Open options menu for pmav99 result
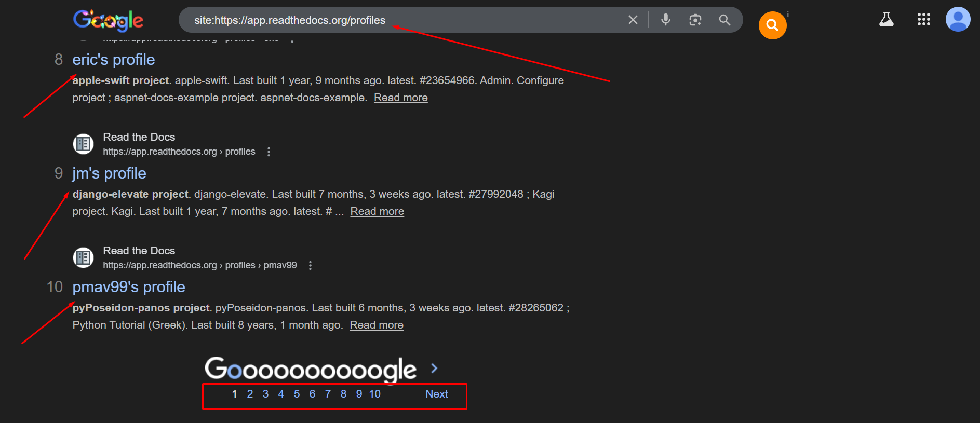Screen dimensions: 980x423 (x=310, y=265)
